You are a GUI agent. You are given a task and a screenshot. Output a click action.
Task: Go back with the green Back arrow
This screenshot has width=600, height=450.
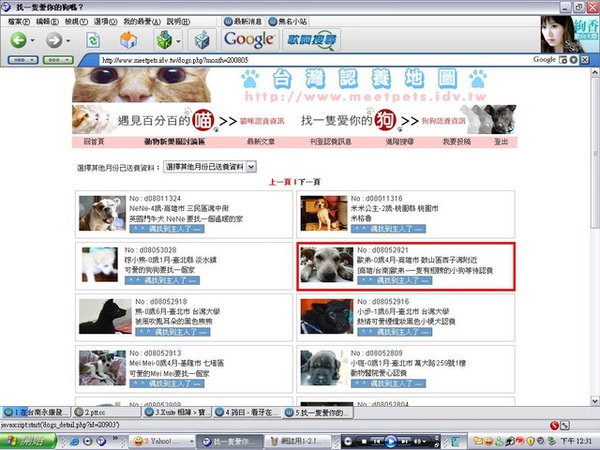pos(18,40)
